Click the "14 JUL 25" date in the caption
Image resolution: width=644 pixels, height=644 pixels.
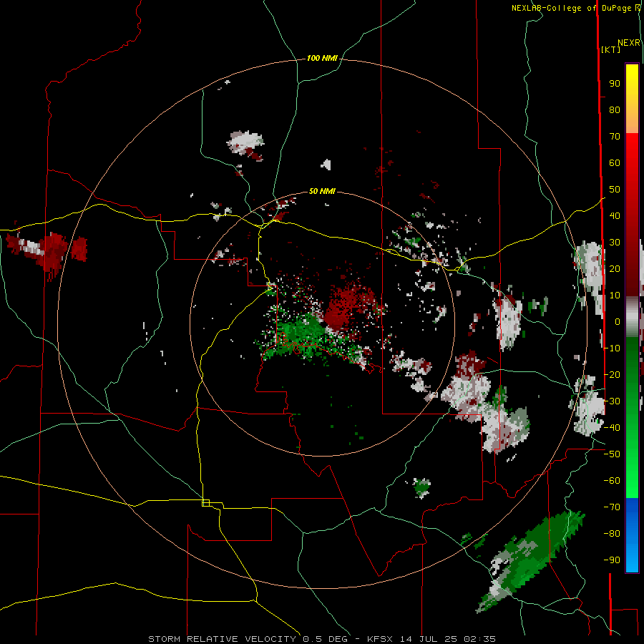click(x=429, y=639)
